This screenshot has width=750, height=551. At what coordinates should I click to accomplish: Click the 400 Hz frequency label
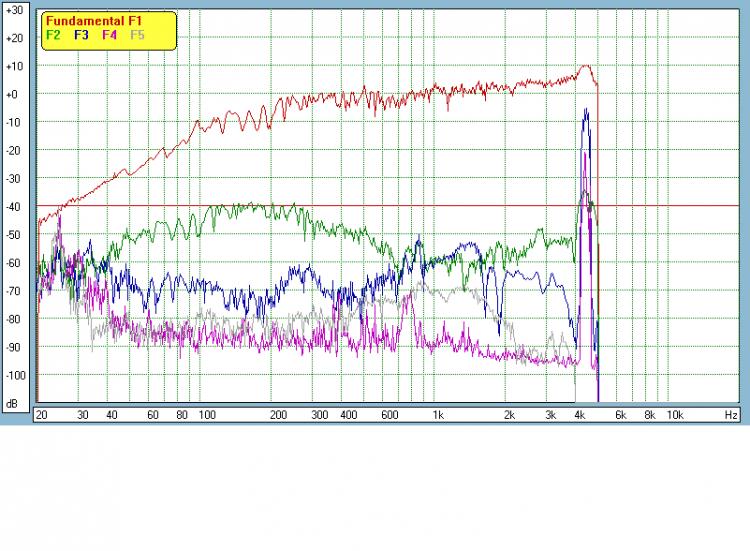point(349,415)
